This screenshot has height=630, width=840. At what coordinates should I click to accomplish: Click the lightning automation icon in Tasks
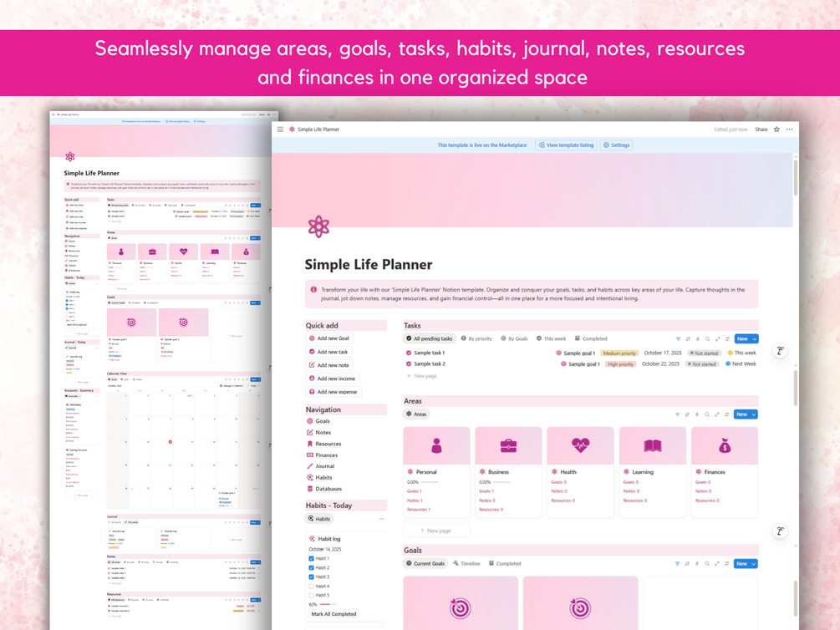coord(698,338)
